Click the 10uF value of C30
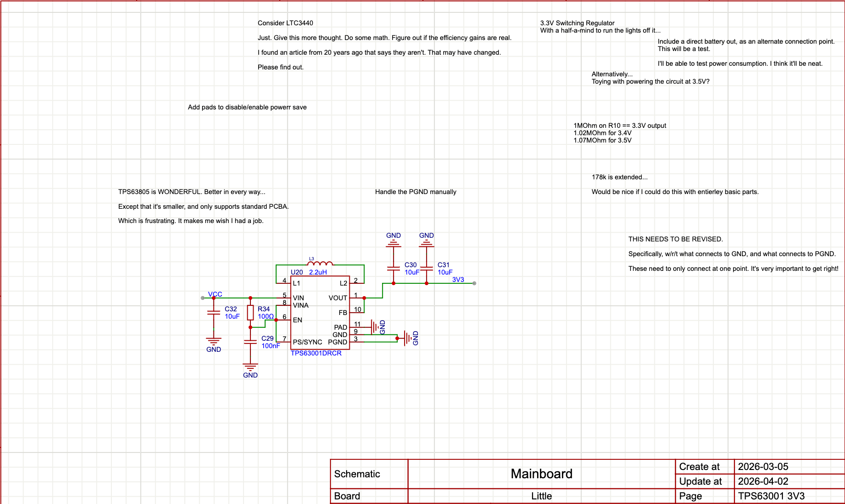This screenshot has width=845, height=504. (x=412, y=272)
